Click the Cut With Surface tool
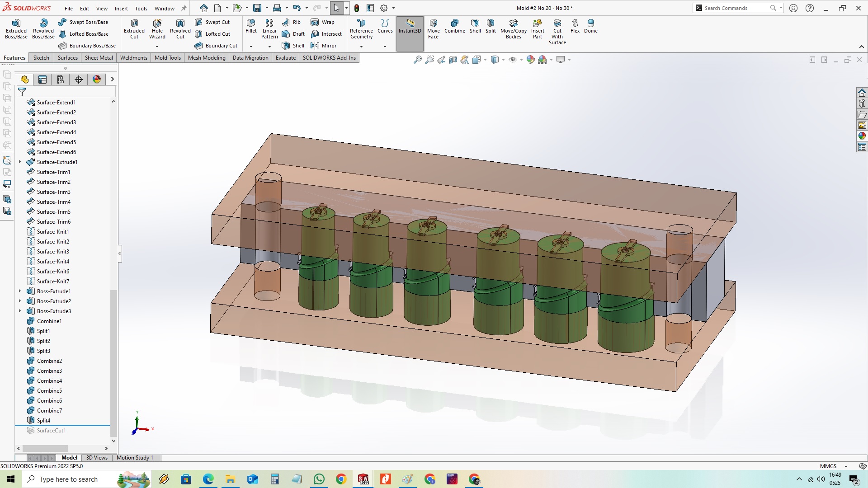 tap(557, 32)
